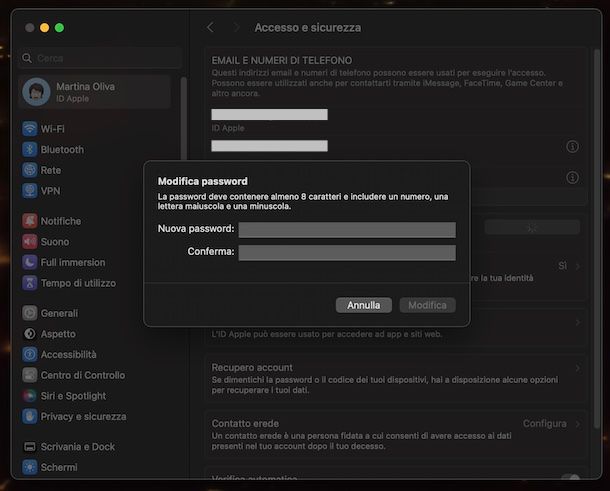Go back with the left chevron
Image resolution: width=610 pixels, height=491 pixels.
[x=210, y=27]
